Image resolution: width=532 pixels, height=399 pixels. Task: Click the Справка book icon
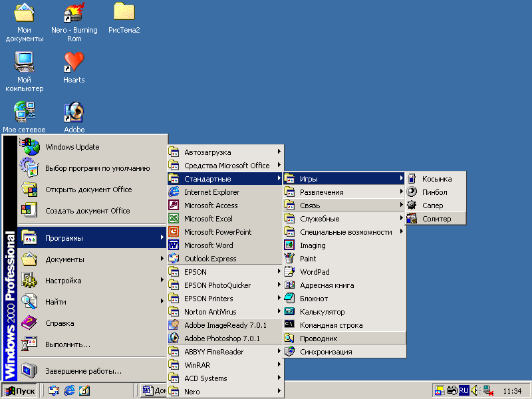point(29,323)
